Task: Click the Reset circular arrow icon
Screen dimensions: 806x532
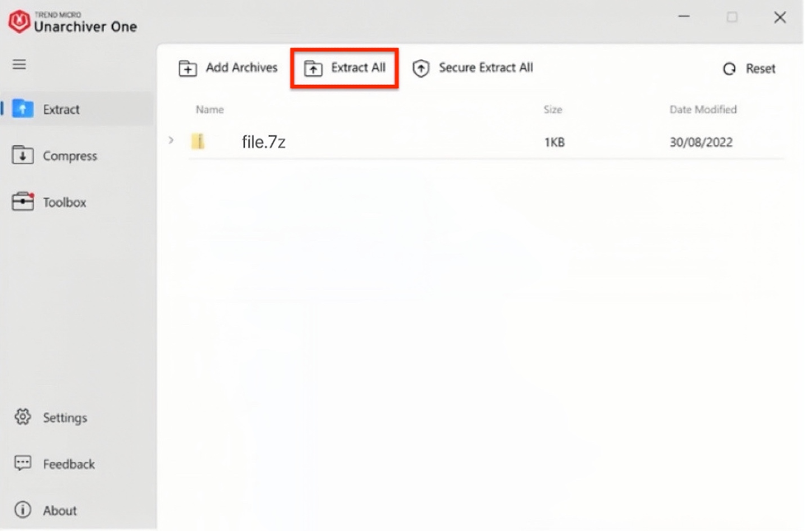Action: coord(729,69)
